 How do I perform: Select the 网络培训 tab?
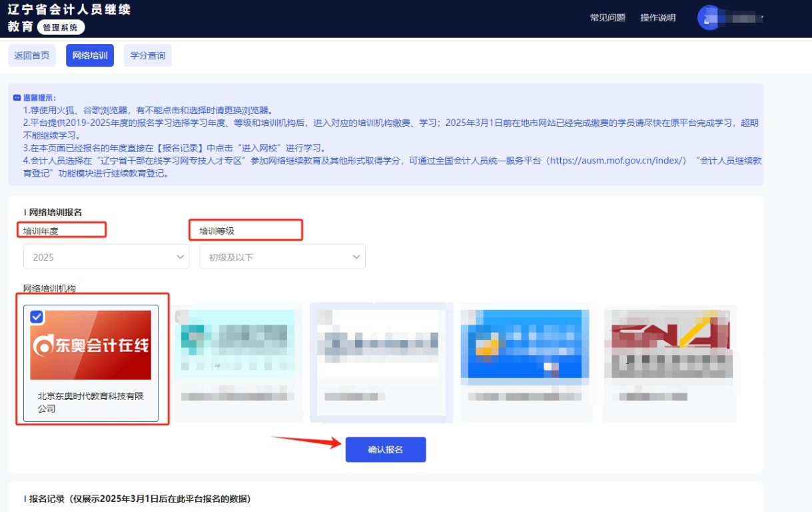pos(89,55)
